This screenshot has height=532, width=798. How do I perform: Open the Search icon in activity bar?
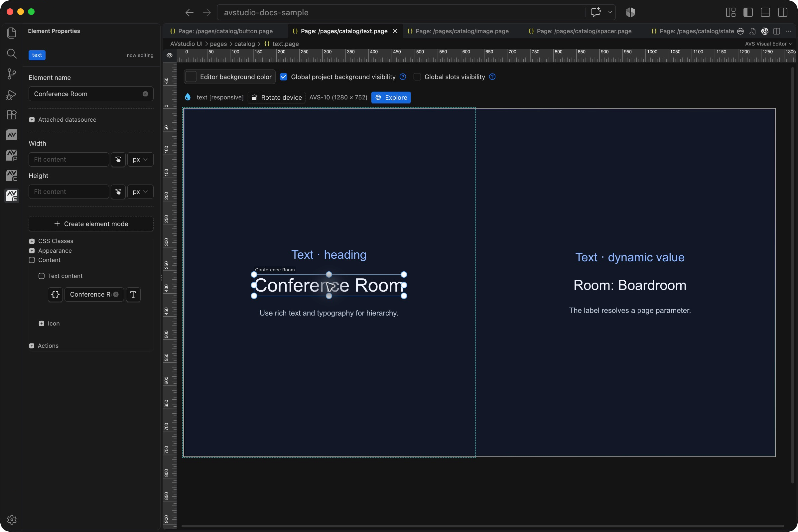pyautogui.click(x=12, y=53)
